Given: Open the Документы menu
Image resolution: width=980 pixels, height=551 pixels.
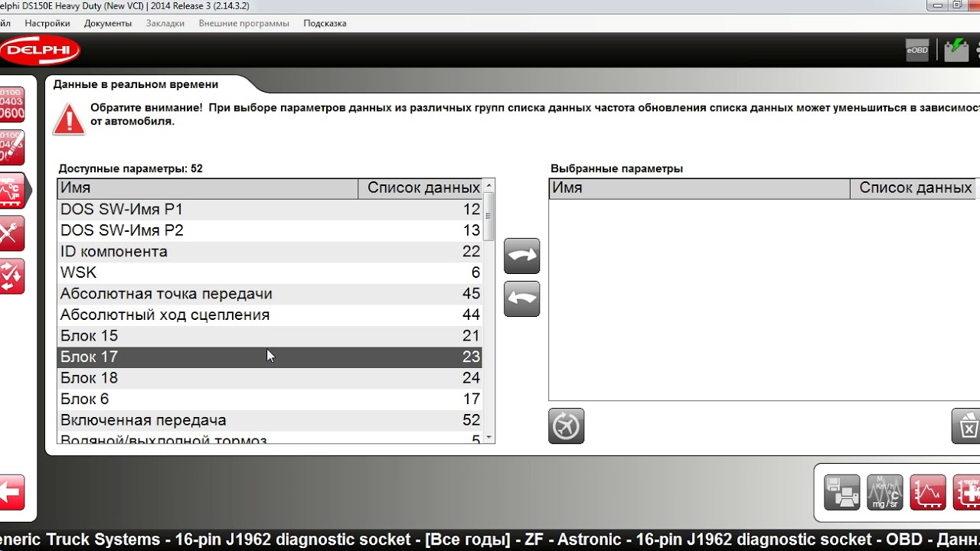Looking at the screenshot, I should click(108, 23).
